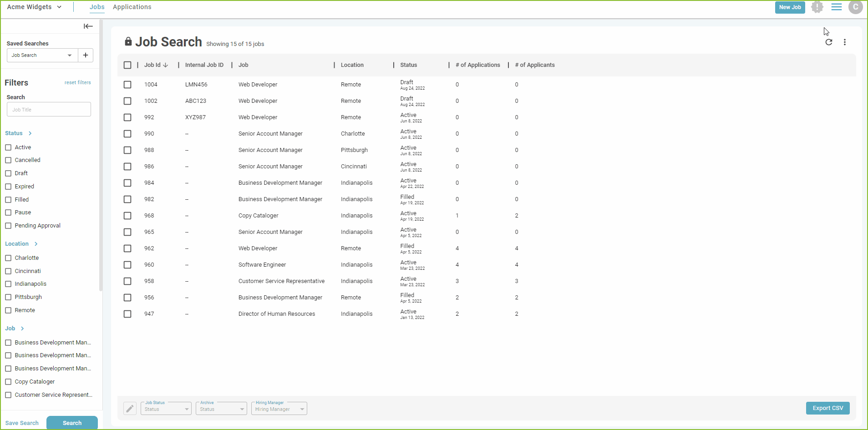868x430 pixels.
Task: Open the hamburger navigation menu
Action: coord(837,7)
